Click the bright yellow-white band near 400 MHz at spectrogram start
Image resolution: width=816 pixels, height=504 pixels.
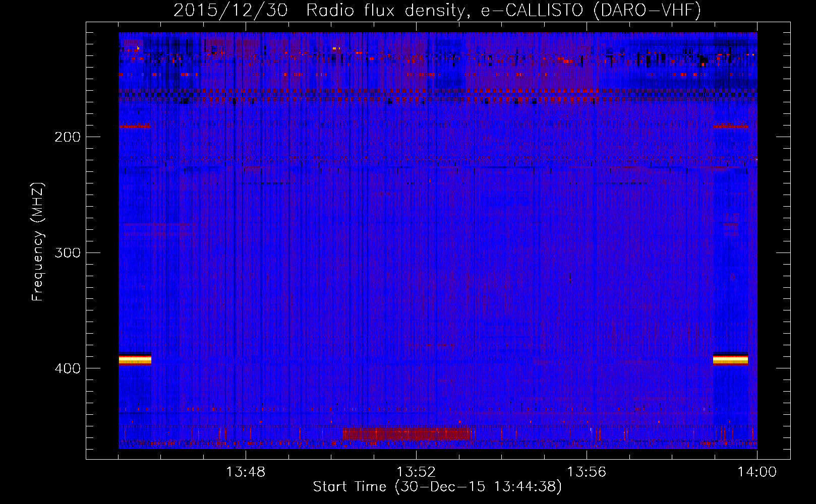click(135, 359)
